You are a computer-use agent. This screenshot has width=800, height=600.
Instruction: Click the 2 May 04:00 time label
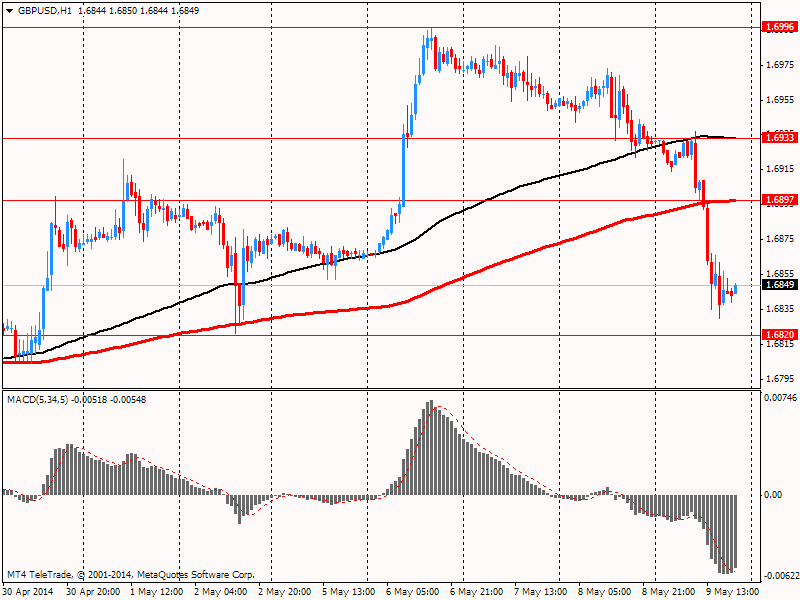click(221, 592)
